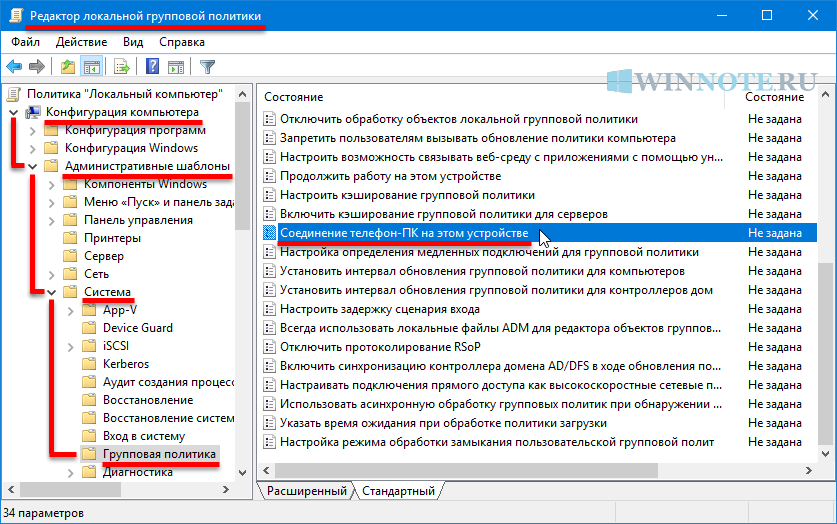Screen dimensions: 837x524
Task: Open the Действие menu
Action: coord(81,42)
